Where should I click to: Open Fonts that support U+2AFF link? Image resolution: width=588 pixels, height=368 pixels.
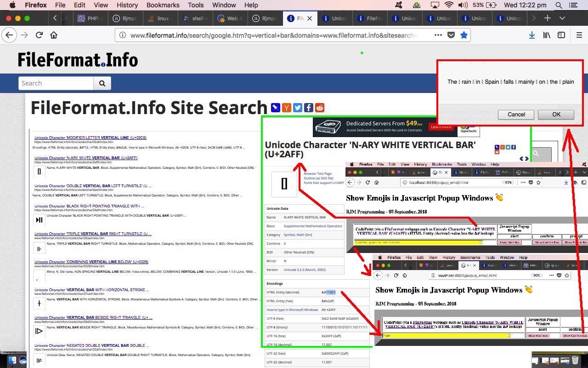click(x=323, y=183)
